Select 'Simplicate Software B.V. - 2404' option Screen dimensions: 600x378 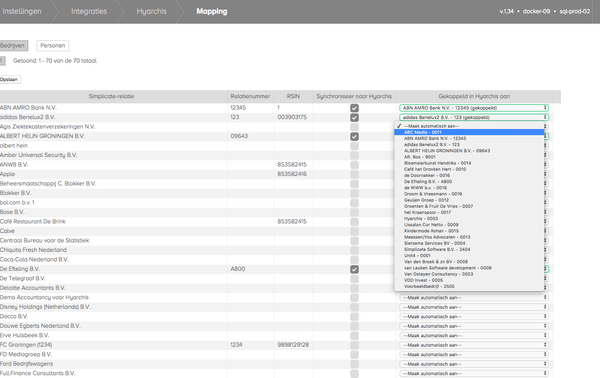point(469,249)
